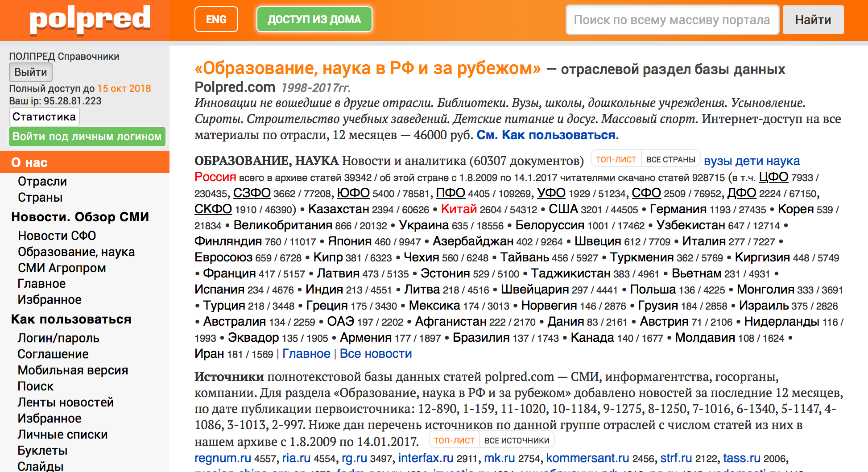Click the Россия country link
This screenshot has width=868, height=472.
[215, 177]
